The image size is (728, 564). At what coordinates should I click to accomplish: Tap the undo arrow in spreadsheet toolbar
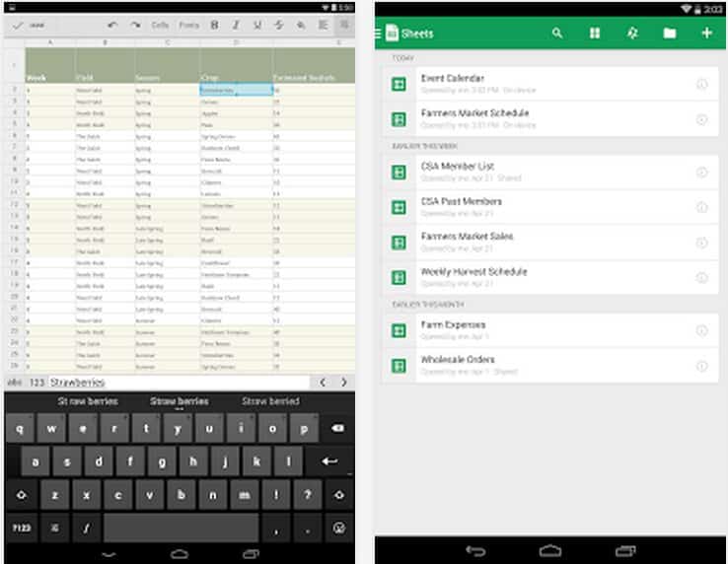tap(111, 25)
